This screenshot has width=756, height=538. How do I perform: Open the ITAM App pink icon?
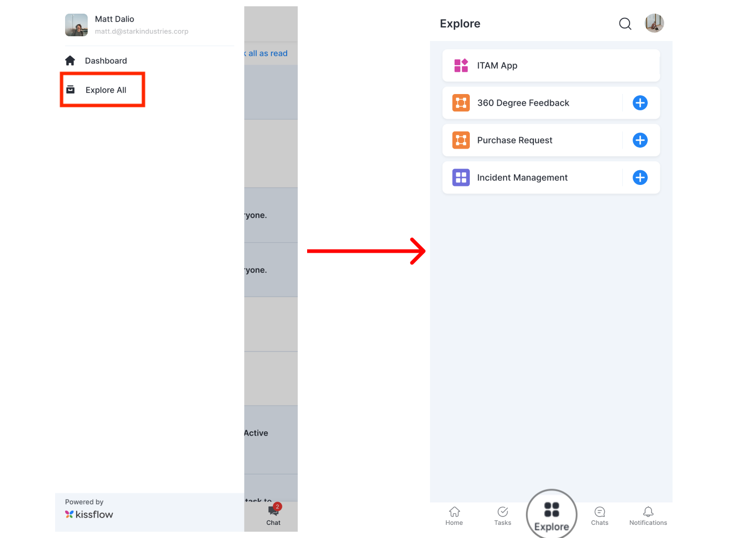[x=461, y=66]
